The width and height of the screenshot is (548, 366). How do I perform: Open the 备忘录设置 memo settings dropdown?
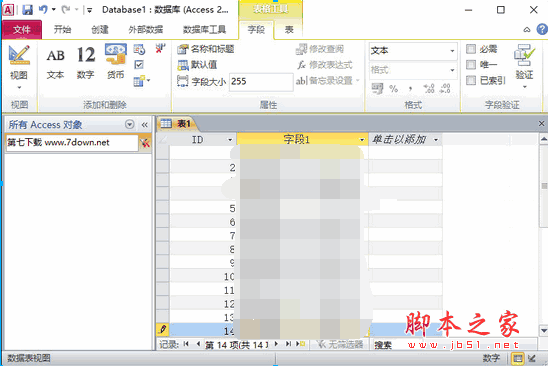(x=327, y=81)
